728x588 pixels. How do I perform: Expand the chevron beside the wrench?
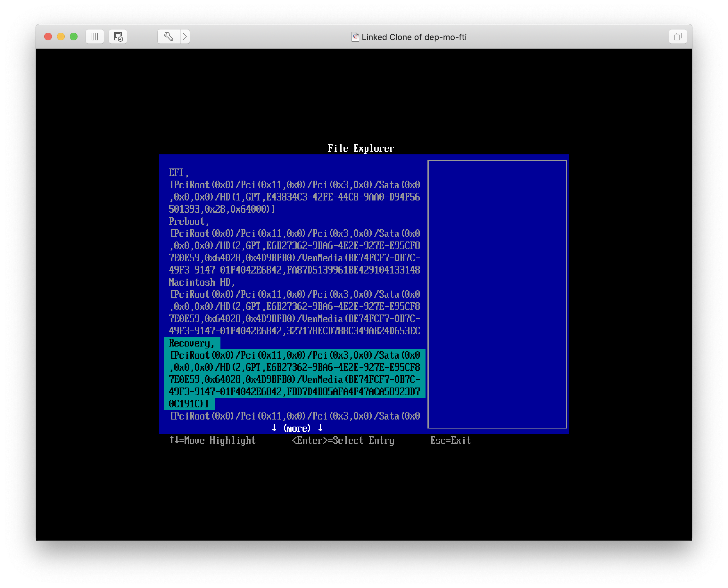[x=185, y=37]
